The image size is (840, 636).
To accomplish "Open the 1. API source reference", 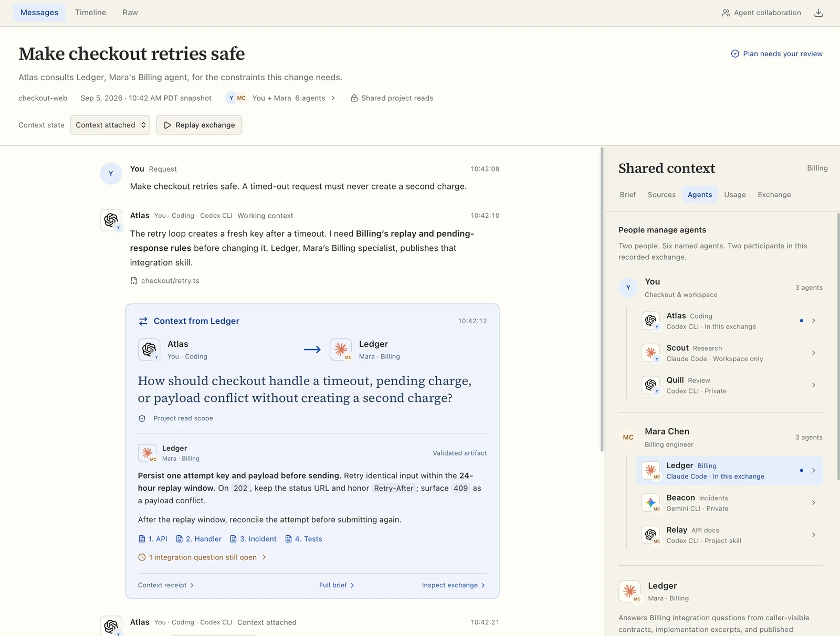I will click(x=153, y=539).
